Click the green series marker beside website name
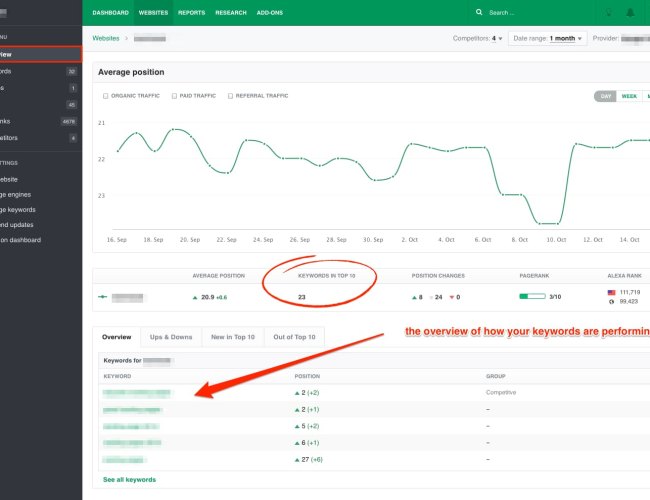Image resolution: width=650 pixels, height=500 pixels. 102,297
